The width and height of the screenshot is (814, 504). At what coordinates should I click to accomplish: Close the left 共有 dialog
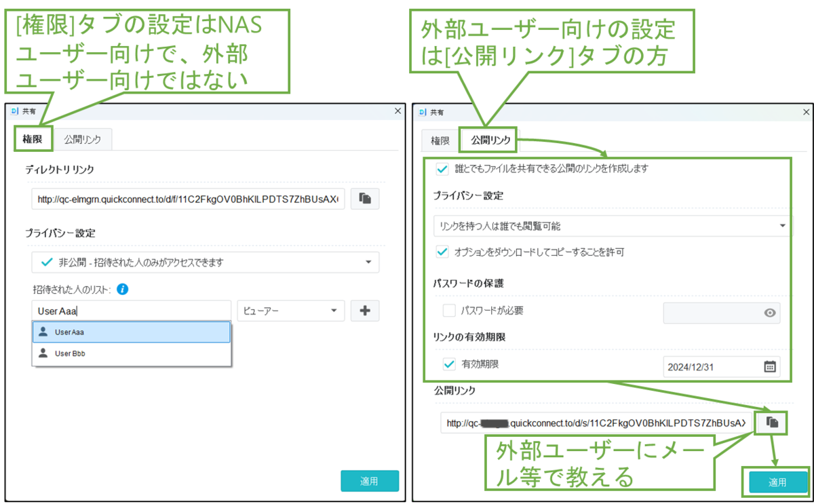[398, 111]
